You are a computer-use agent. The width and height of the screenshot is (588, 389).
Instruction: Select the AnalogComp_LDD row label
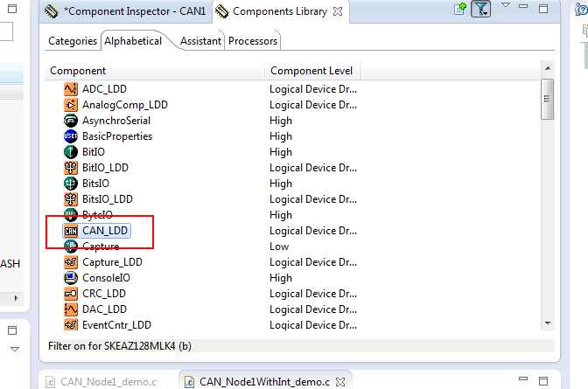point(125,105)
